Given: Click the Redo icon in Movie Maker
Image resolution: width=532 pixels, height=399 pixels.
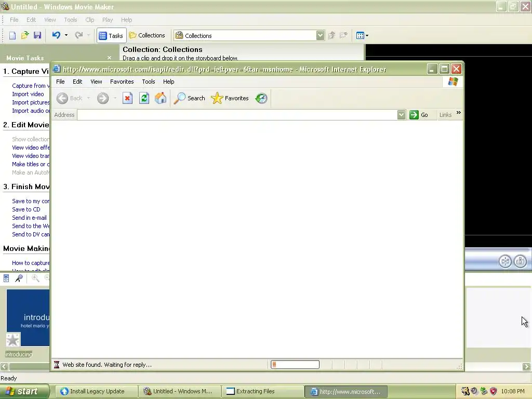Looking at the screenshot, I should pos(79,35).
